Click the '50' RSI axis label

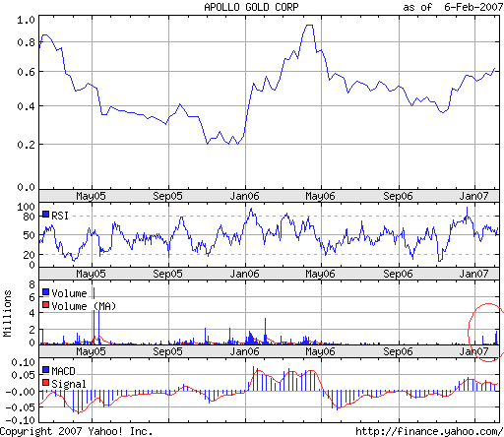29,235
